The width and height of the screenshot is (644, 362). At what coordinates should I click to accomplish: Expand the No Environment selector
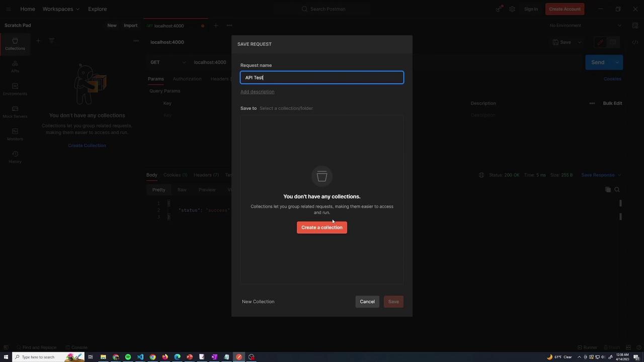point(585,26)
